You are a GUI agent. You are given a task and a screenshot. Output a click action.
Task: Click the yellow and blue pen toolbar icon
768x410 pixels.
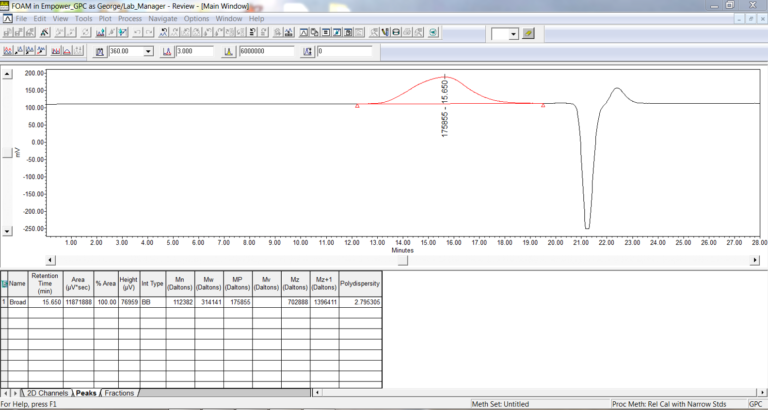point(384,32)
